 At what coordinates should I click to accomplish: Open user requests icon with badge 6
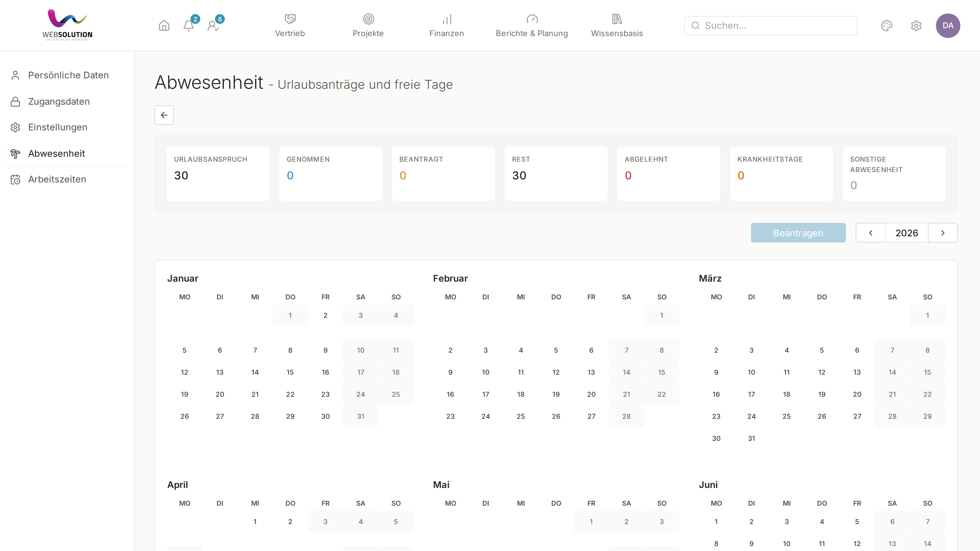coord(213,25)
